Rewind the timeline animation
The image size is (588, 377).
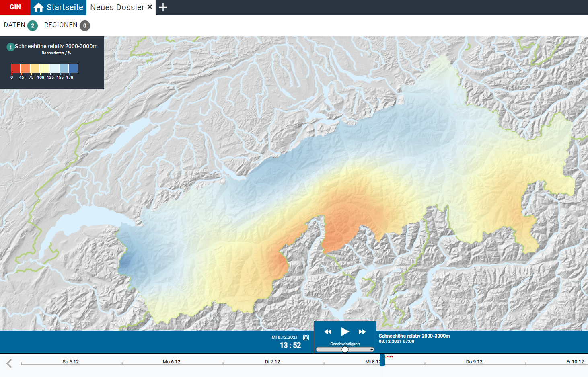coord(328,332)
